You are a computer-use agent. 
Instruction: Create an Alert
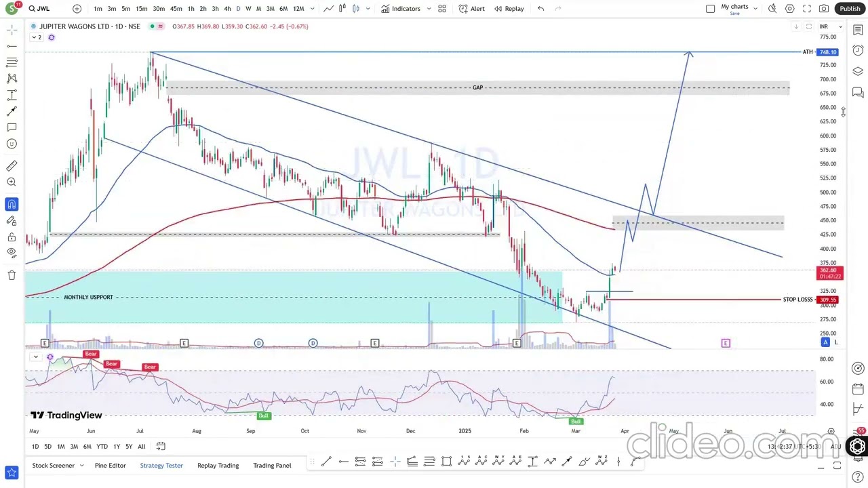tap(472, 9)
